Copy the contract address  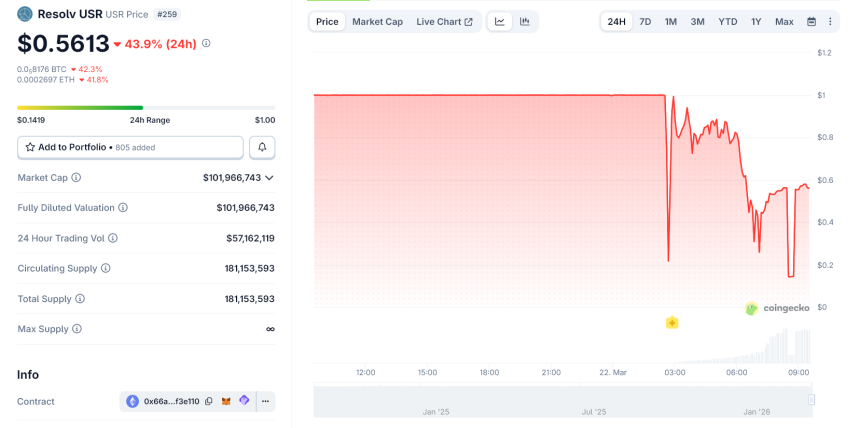coord(208,401)
